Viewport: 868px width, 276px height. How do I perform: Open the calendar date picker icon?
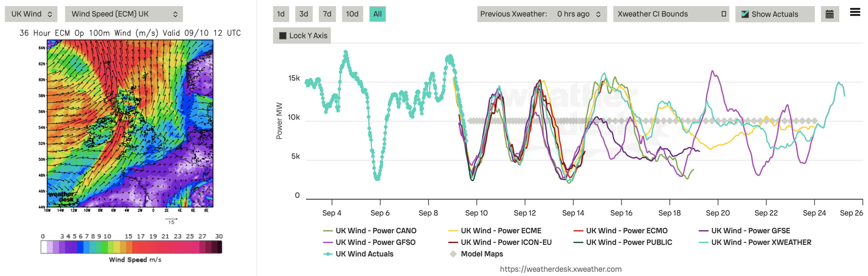(829, 14)
